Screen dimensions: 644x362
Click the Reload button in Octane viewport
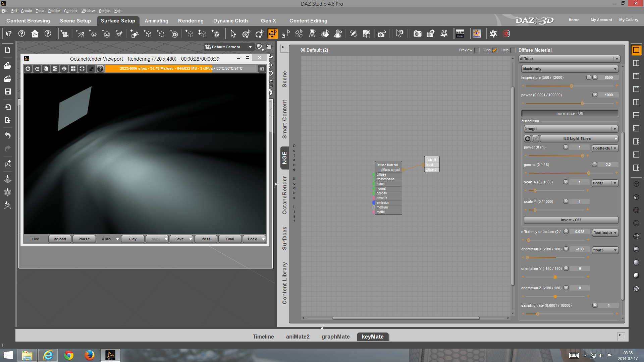pos(60,239)
